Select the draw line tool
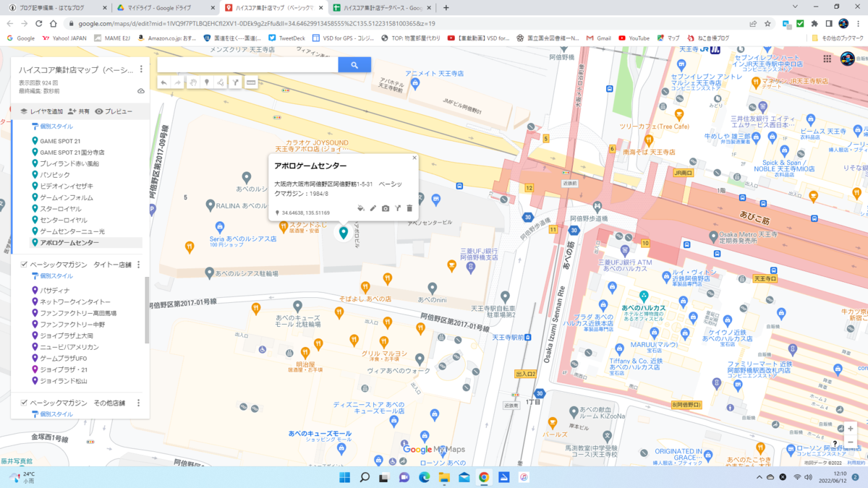 tap(221, 83)
